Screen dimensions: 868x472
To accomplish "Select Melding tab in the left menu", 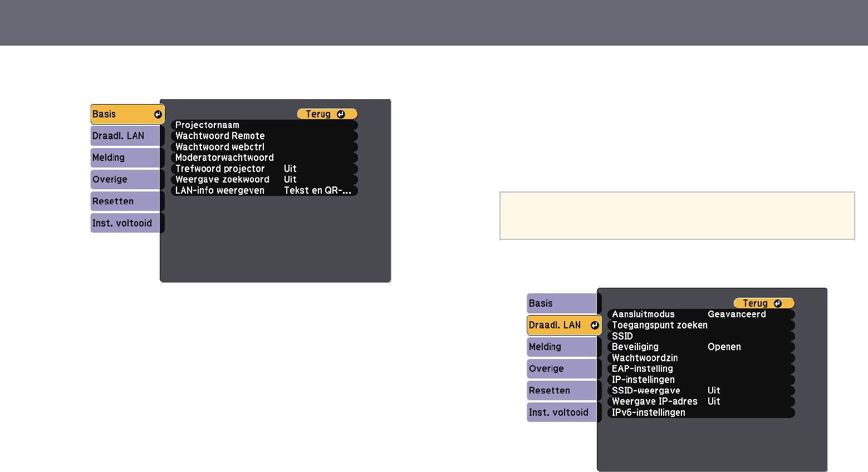I will pyautogui.click(x=125, y=158).
